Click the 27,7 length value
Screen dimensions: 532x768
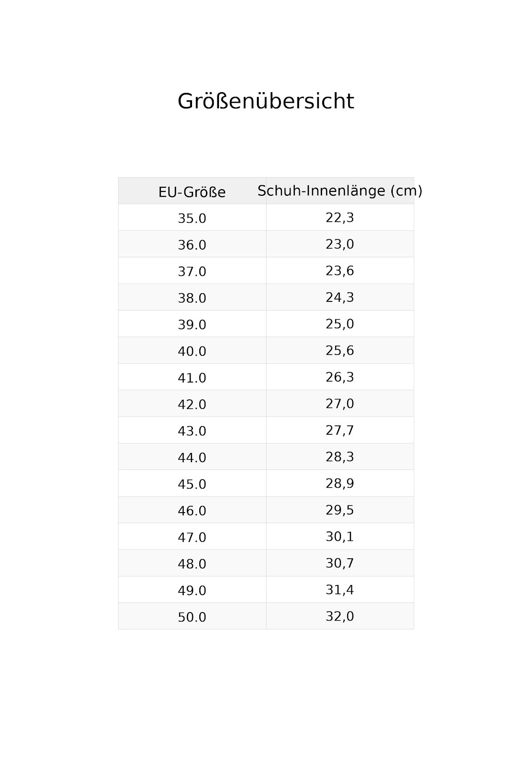340,430
